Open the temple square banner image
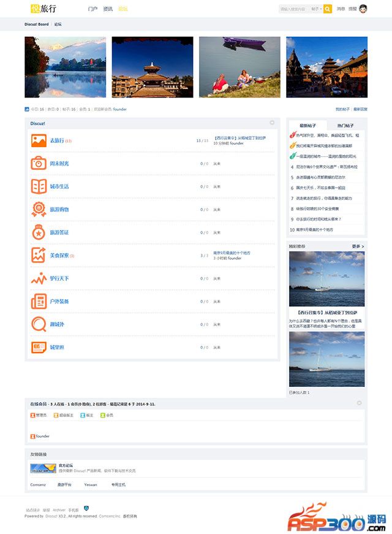Viewport: 392px width, 534px height. point(326,67)
